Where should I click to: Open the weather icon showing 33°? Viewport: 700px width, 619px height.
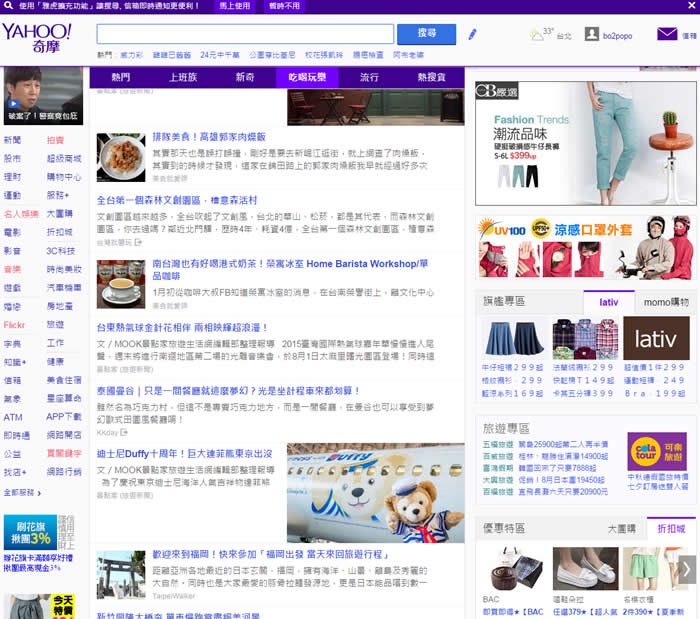tap(540, 35)
